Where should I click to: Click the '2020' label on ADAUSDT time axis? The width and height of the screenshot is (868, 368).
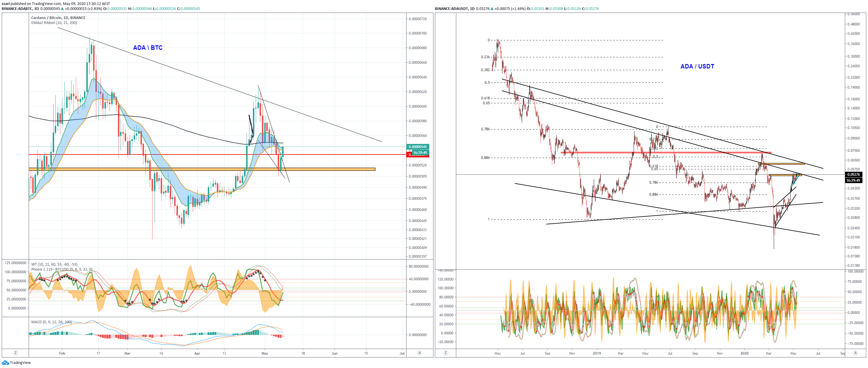[744, 353]
